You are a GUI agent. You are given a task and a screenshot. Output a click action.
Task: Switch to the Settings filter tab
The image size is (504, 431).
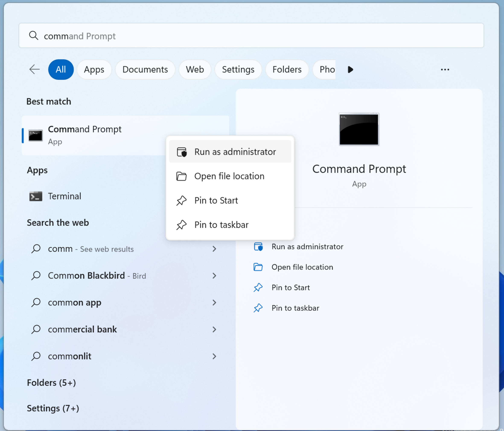[238, 70]
